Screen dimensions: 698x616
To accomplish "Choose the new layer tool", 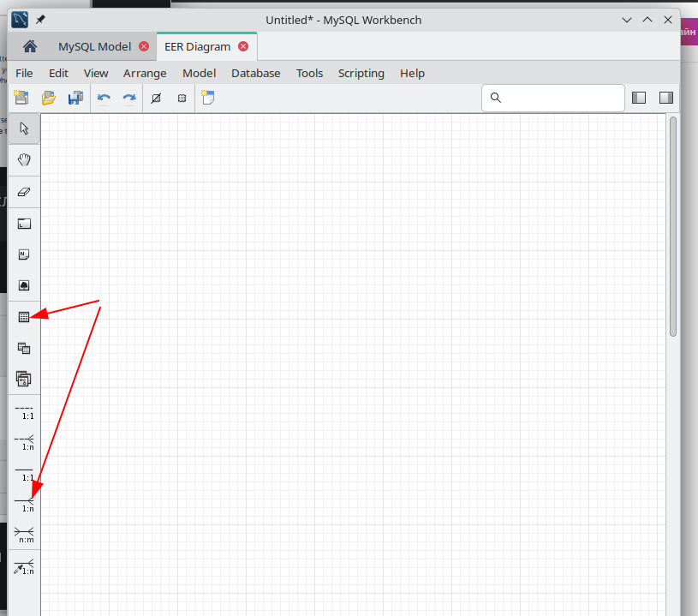I will click(24, 224).
